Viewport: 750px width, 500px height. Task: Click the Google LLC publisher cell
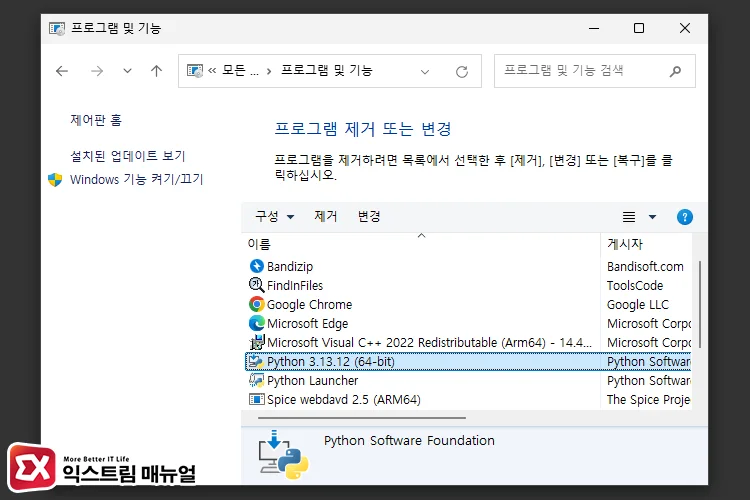tap(638, 305)
